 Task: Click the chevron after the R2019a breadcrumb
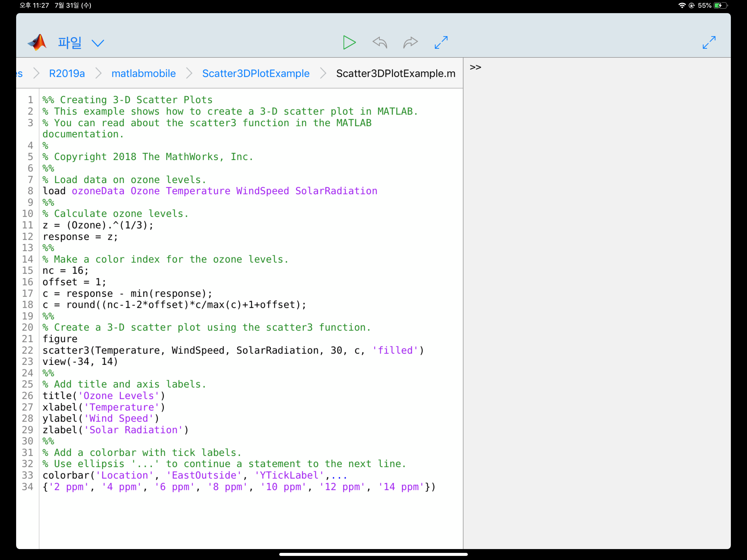click(98, 73)
